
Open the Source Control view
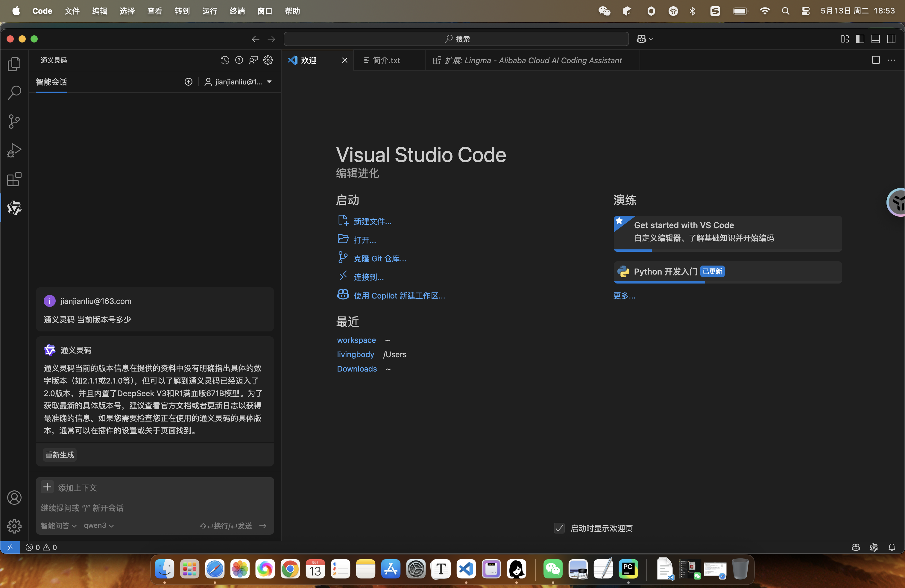pyautogui.click(x=14, y=122)
